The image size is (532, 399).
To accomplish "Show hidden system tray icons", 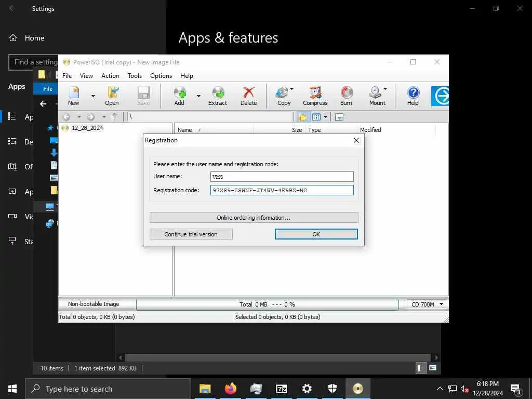I will point(440,389).
